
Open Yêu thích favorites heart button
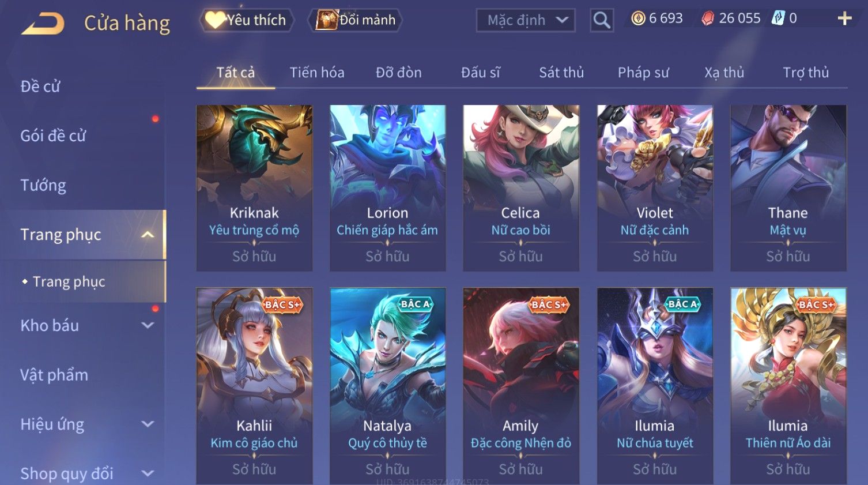(247, 20)
